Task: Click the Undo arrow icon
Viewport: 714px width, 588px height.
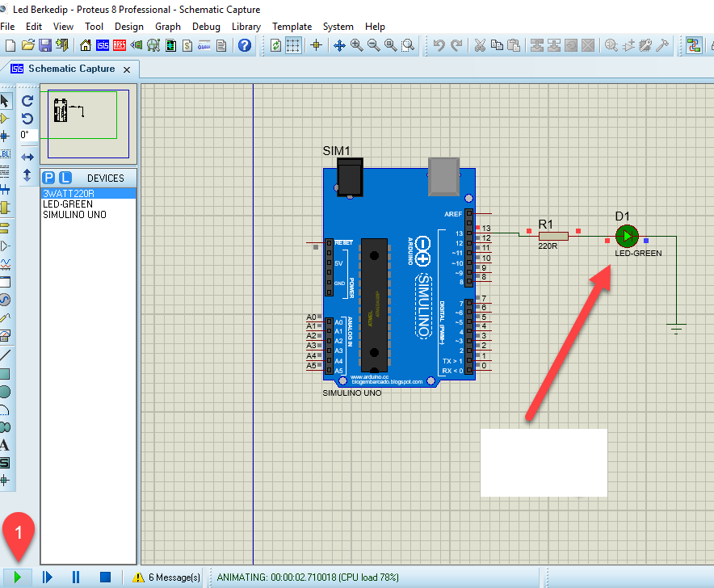Action: (439, 45)
